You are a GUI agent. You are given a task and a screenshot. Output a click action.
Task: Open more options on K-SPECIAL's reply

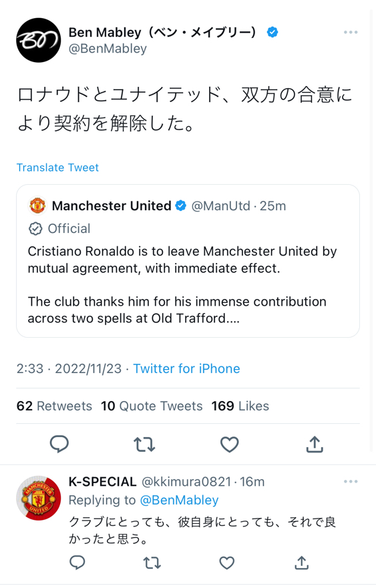point(351,481)
